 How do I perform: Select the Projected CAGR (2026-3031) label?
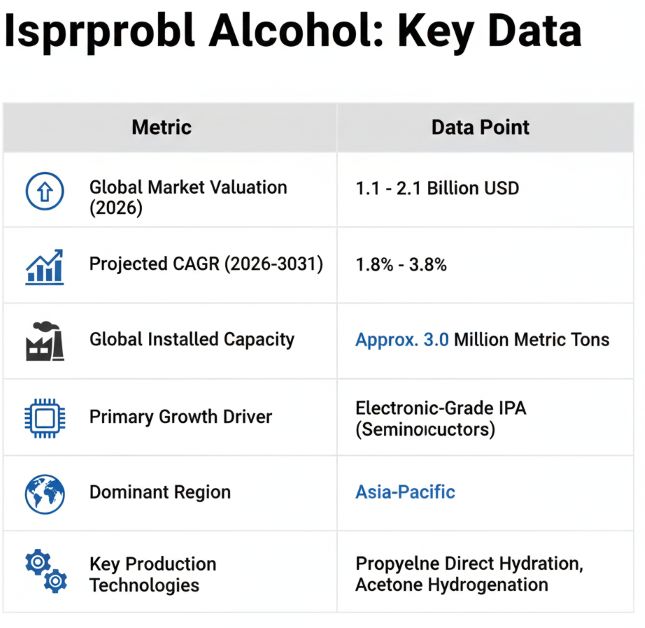coord(206,264)
